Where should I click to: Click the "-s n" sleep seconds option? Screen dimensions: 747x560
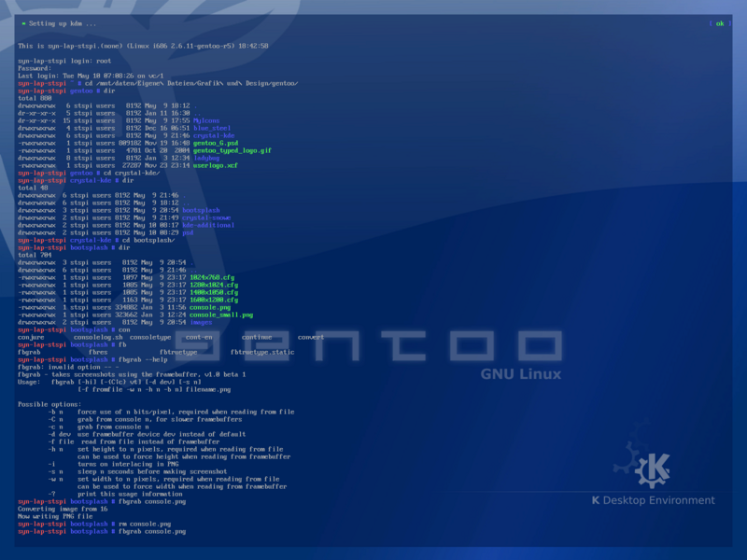tap(137, 471)
